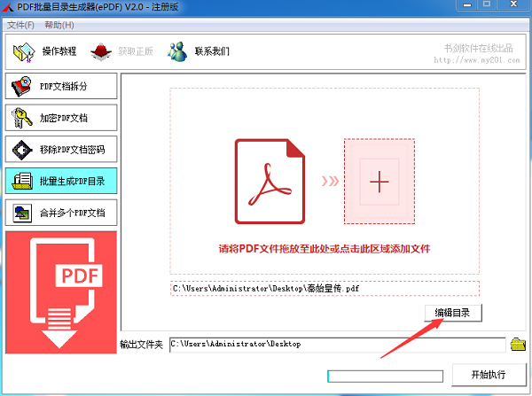
Task: Click the 编辑目录 button
Action: click(x=452, y=313)
